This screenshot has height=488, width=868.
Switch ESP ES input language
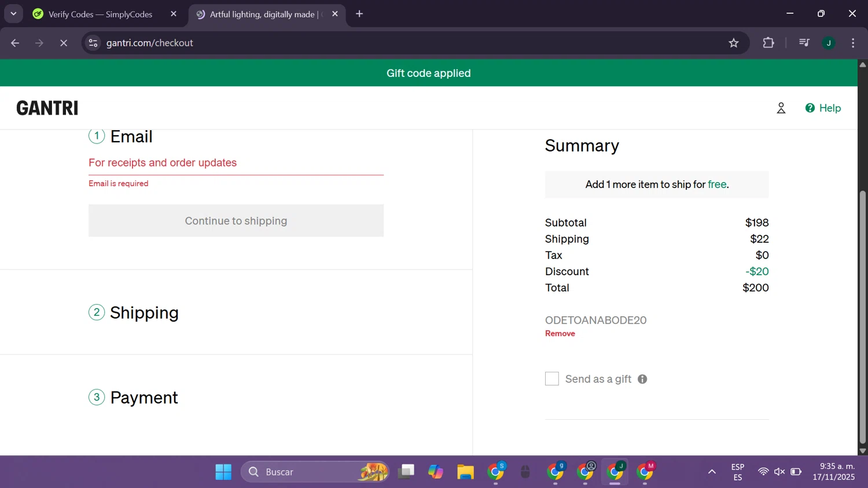click(x=738, y=472)
